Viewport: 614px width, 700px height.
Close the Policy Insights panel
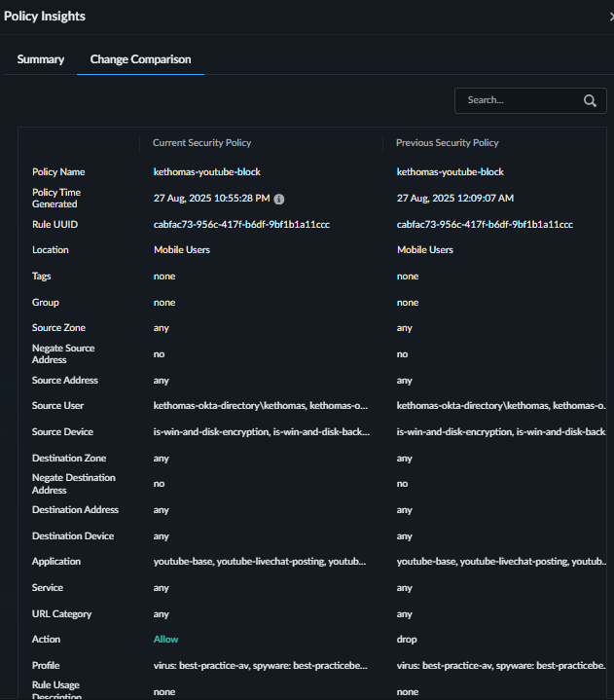coord(610,17)
